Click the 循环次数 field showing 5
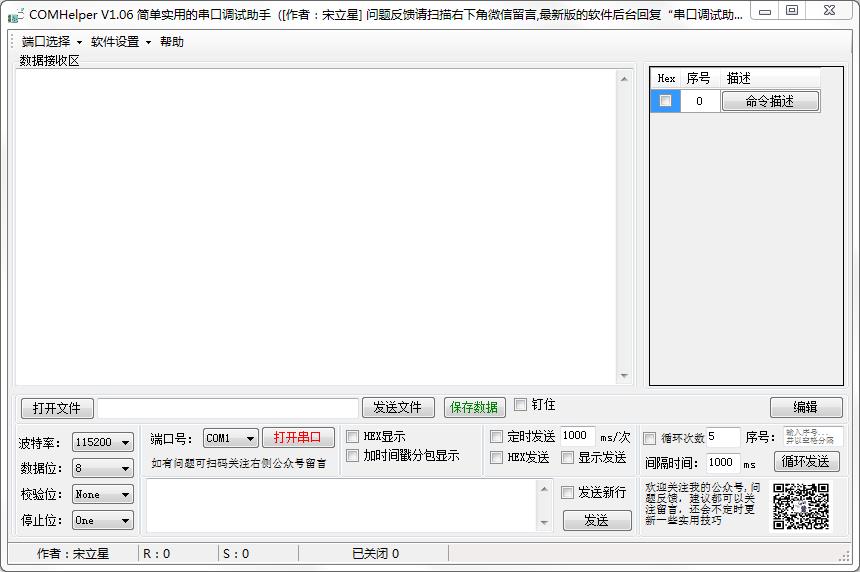860x572 pixels. (723, 437)
